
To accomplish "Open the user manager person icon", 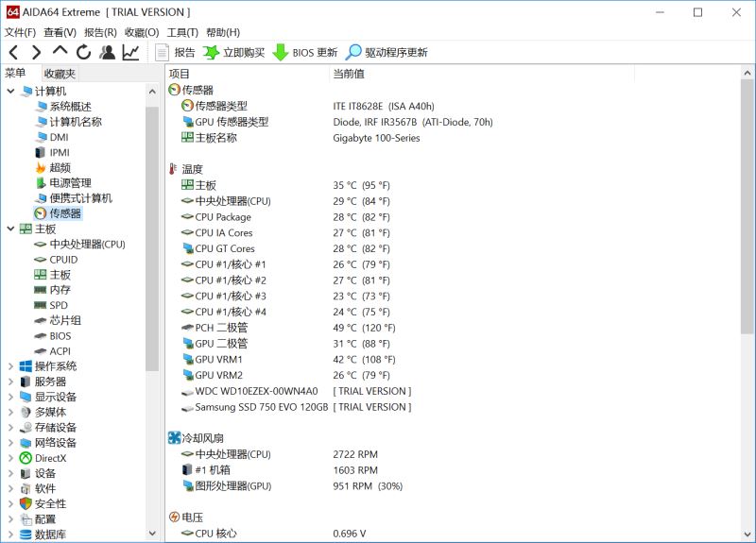I will point(107,52).
